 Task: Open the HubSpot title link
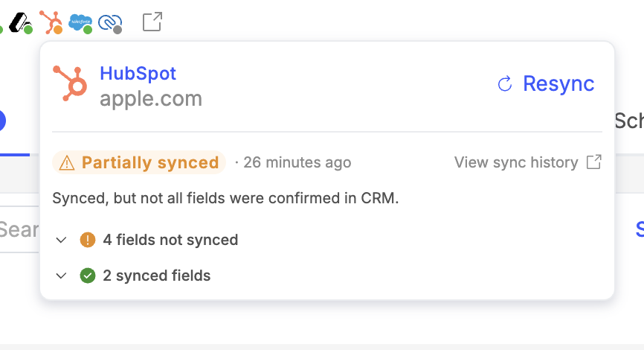(138, 74)
